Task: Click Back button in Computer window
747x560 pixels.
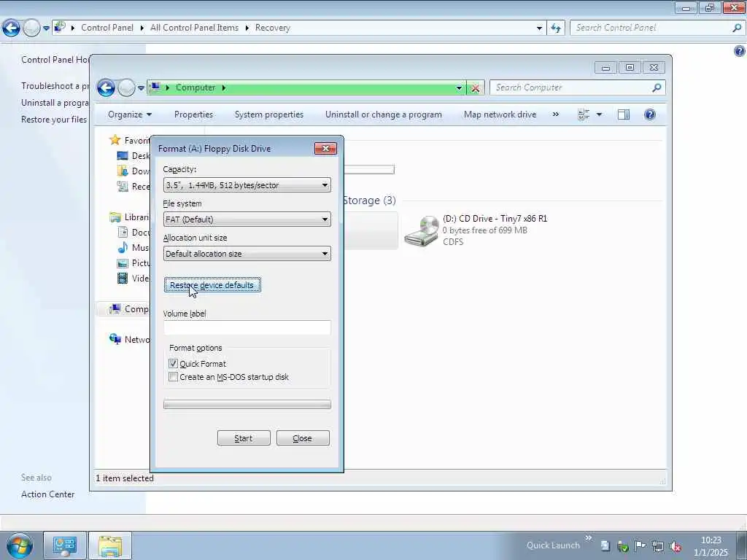Action: tap(106, 87)
